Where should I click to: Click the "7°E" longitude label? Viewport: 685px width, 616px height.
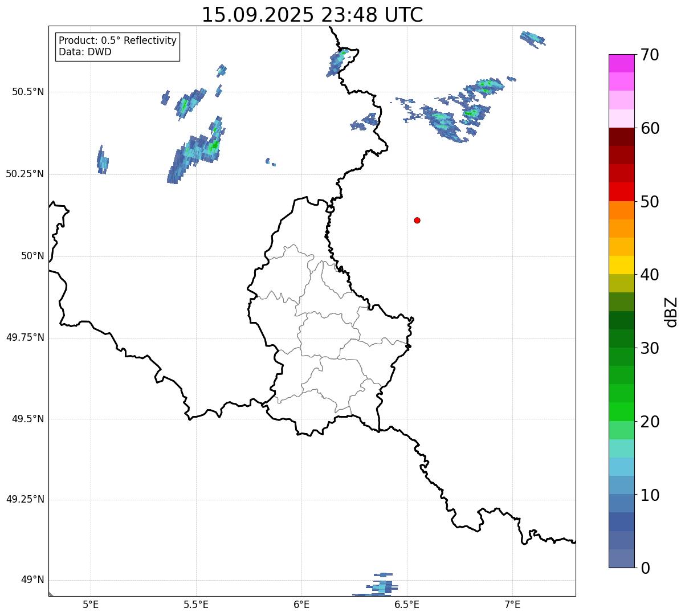click(512, 604)
